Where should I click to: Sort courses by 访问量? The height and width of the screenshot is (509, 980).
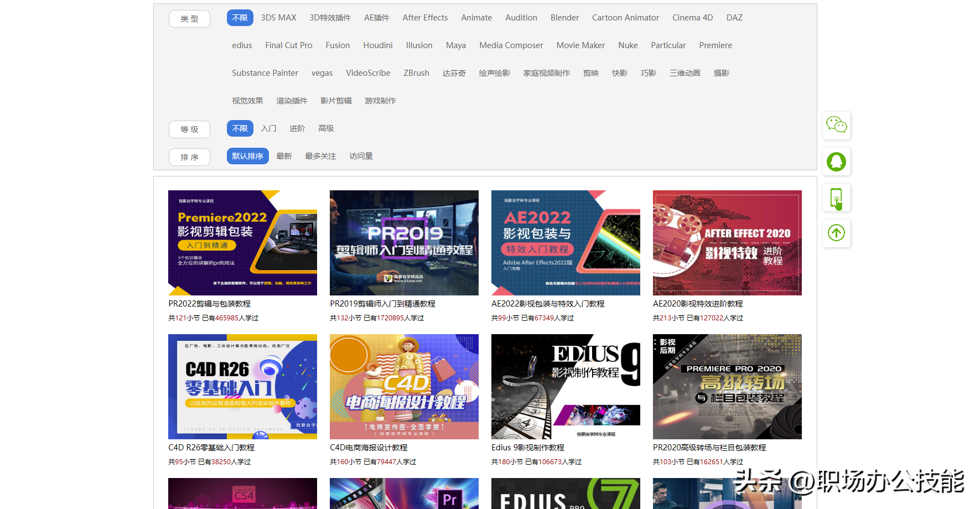click(361, 156)
